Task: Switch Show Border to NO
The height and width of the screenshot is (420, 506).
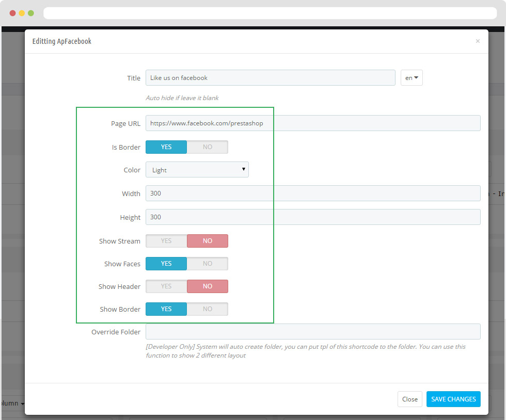Action: tap(207, 309)
